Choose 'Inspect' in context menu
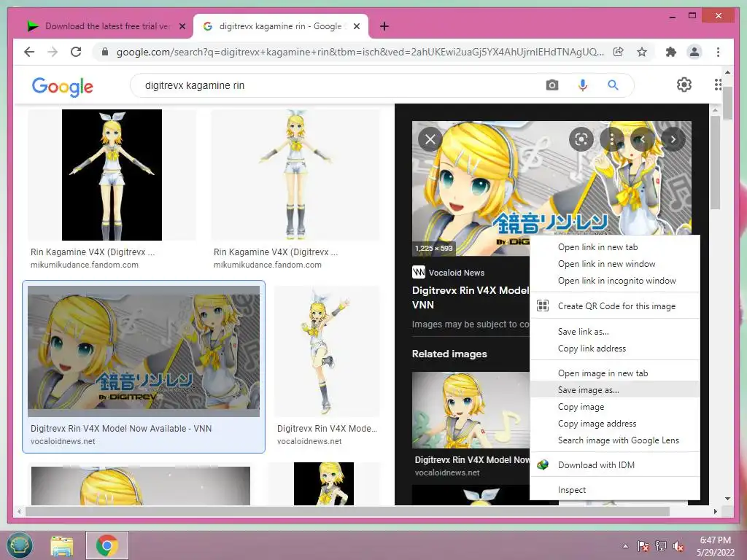Screen dimensions: 747x560 pos(614,489)
